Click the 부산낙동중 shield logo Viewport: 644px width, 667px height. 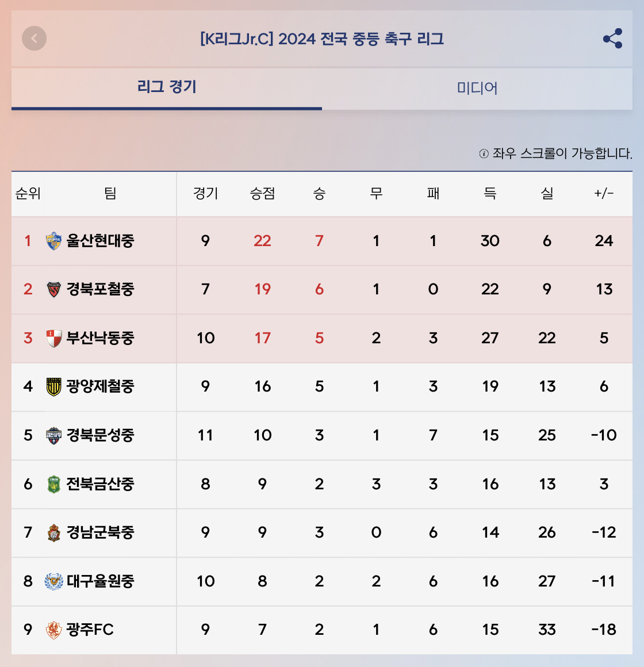coord(53,338)
